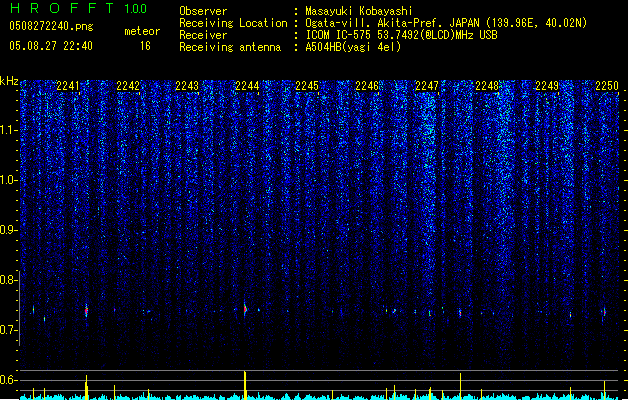
Task: Click the HROFFT 1.0.0 title text
Action: tap(79, 8)
